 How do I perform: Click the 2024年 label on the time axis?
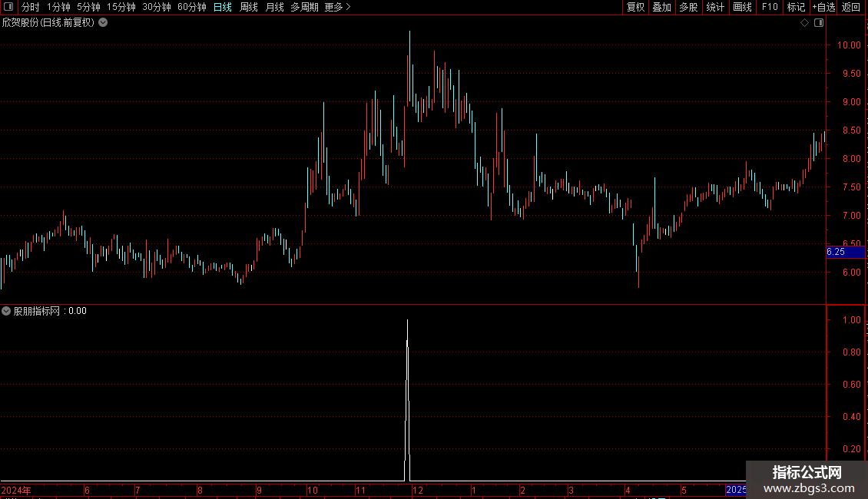click(x=16, y=490)
